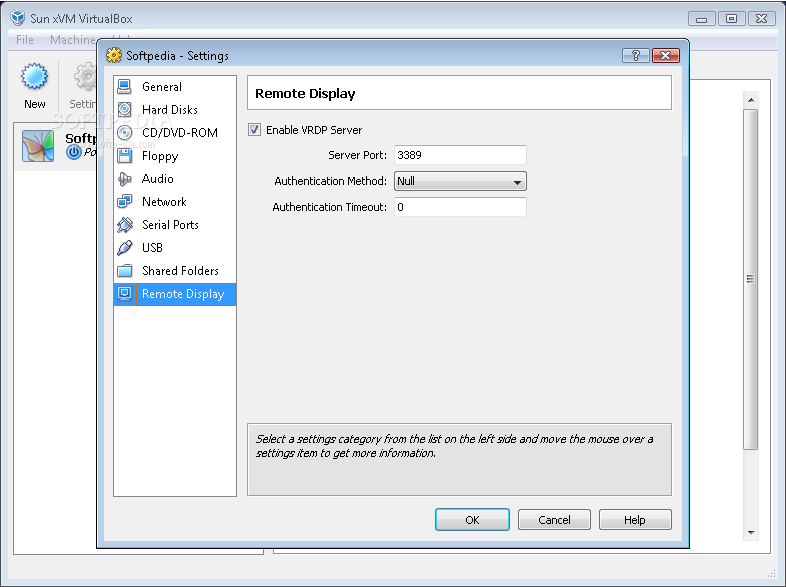Click the powered off state icon
The width and height of the screenshot is (786, 587).
74,152
